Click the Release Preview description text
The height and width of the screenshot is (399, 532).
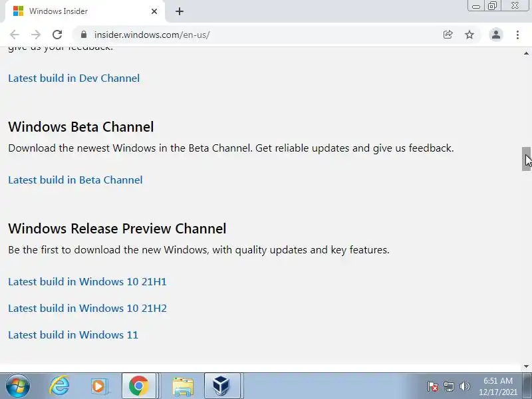[x=199, y=250]
